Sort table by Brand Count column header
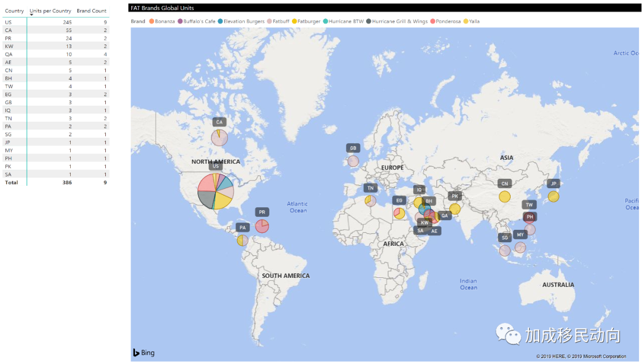This screenshot has width=642, height=364. pyautogui.click(x=92, y=11)
